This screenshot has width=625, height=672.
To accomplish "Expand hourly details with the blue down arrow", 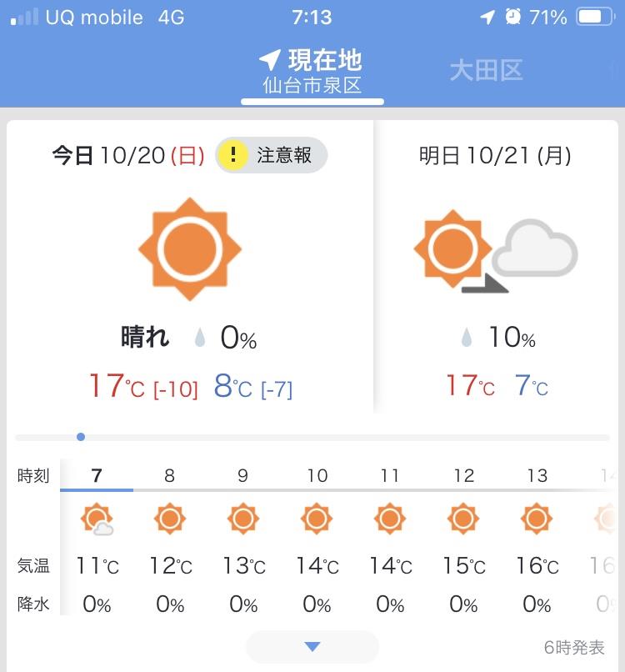I will (312, 646).
